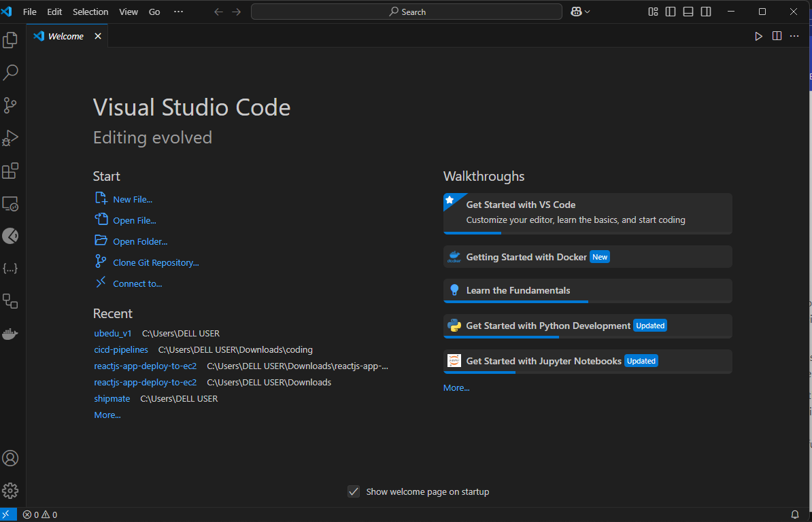Click the New File... link
Screen dimensions: 812x522
(x=133, y=199)
